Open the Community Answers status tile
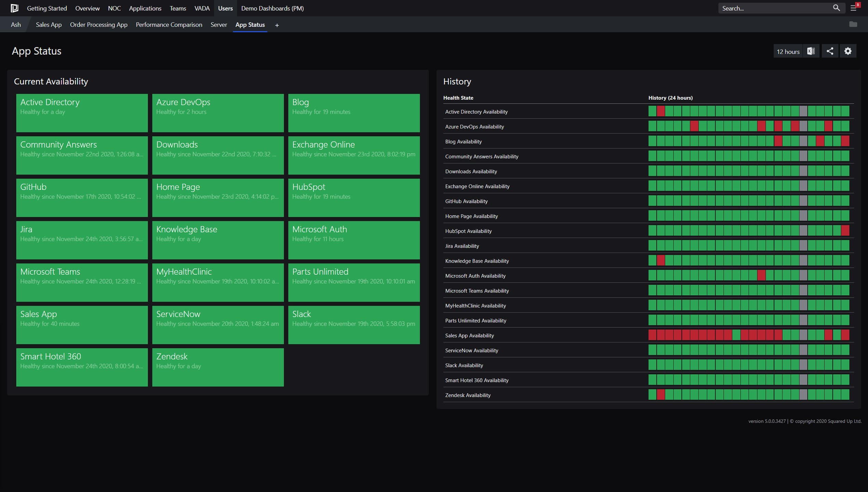Image resolution: width=868 pixels, height=492 pixels. pos(82,155)
